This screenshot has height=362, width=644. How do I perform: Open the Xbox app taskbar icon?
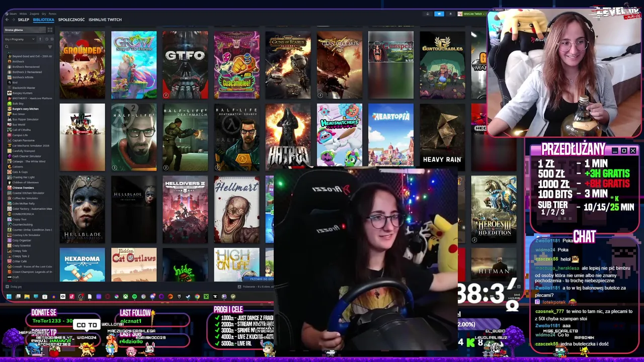(x=126, y=297)
